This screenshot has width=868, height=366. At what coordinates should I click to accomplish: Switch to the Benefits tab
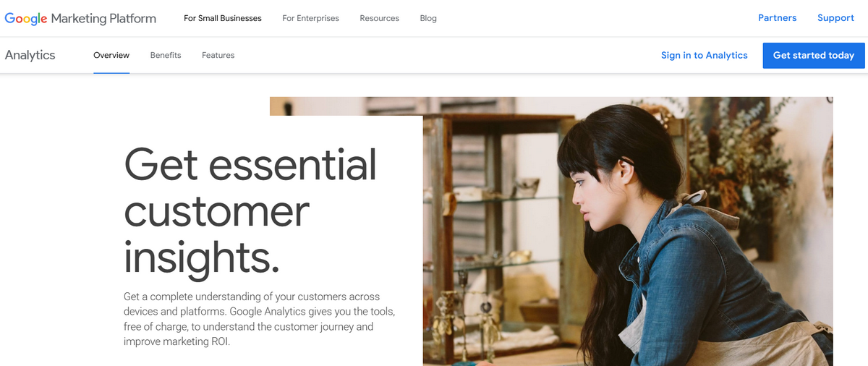pyautogui.click(x=166, y=55)
